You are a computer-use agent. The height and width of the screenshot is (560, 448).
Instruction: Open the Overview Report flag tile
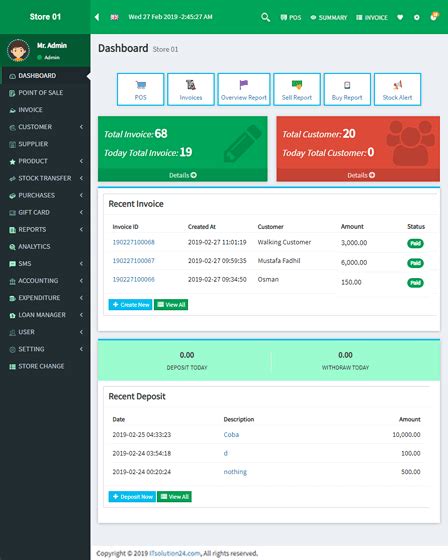tap(244, 89)
